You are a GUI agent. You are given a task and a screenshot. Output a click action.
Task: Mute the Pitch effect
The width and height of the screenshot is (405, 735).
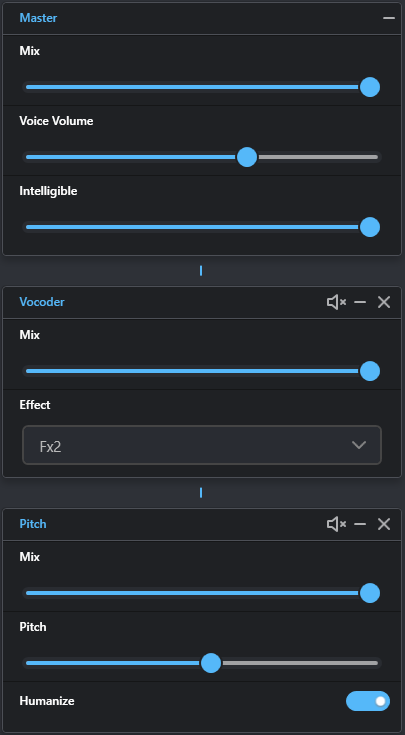(x=336, y=524)
